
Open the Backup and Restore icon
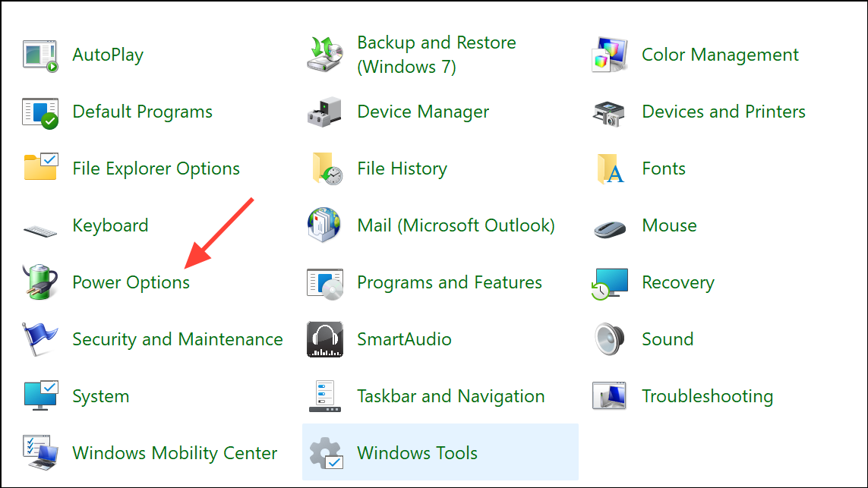pos(325,55)
